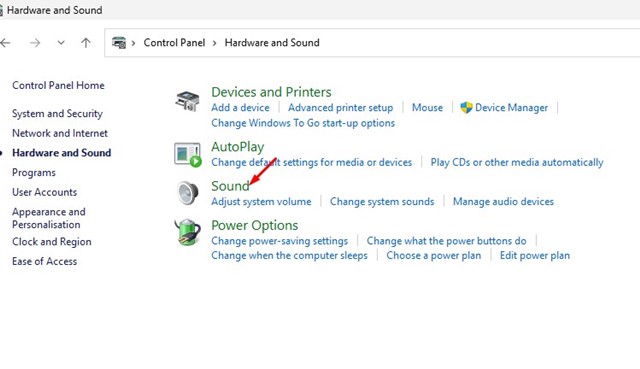Image resolution: width=640 pixels, height=369 pixels.
Task: Expand chevron after the address bar icon
Action: pyautogui.click(x=133, y=43)
